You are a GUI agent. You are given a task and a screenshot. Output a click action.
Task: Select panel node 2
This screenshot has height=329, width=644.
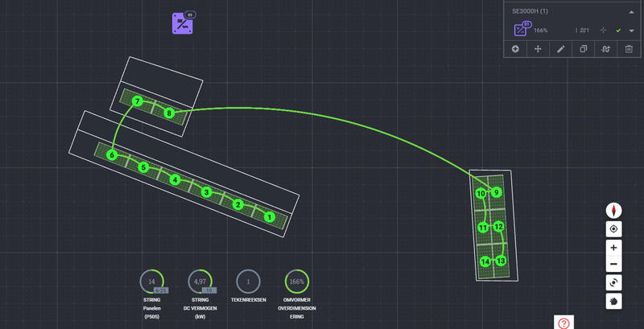coord(237,204)
